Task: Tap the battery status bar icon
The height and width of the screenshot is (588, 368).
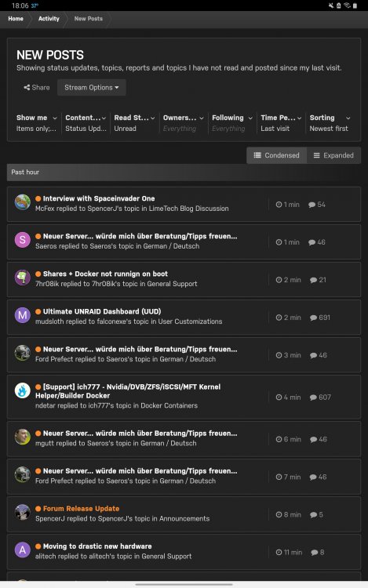Action: [x=355, y=5]
